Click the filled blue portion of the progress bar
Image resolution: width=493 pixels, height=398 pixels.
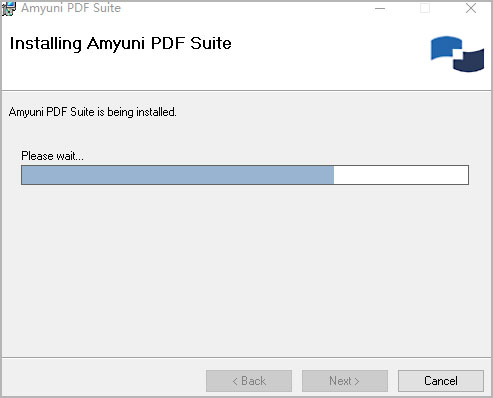178,175
